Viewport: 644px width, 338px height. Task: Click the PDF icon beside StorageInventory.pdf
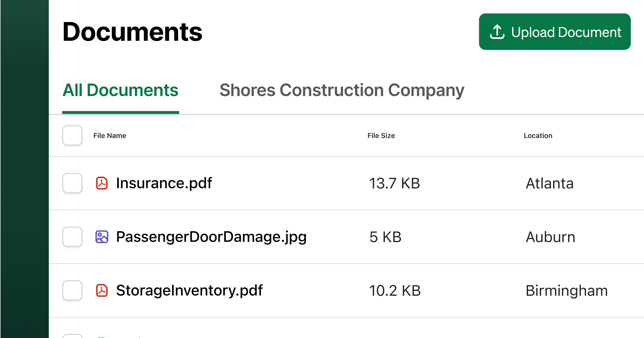pyautogui.click(x=102, y=291)
